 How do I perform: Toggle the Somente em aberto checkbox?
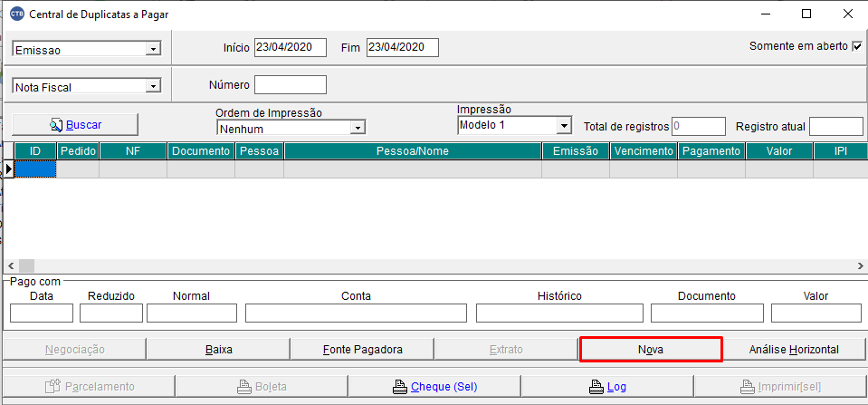coord(857,46)
